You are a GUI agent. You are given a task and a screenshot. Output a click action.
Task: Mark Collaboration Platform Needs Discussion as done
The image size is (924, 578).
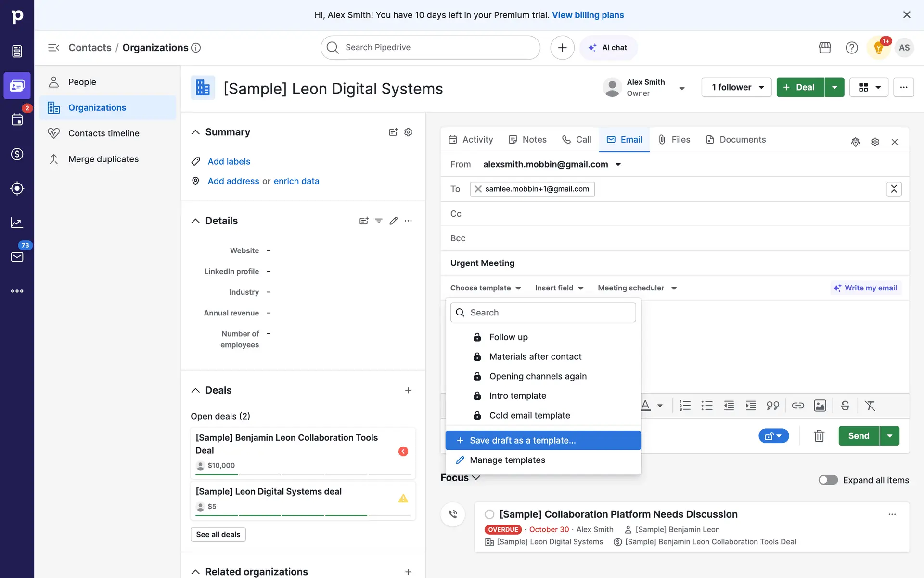pos(489,514)
